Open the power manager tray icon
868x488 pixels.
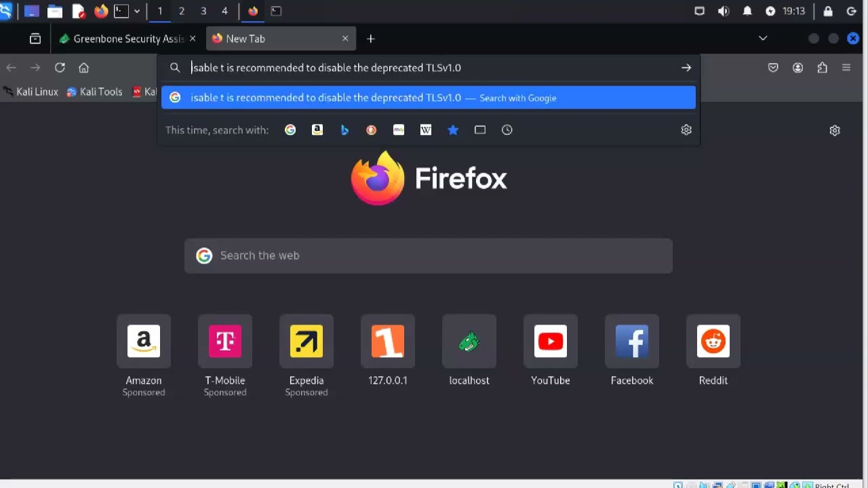(x=770, y=11)
